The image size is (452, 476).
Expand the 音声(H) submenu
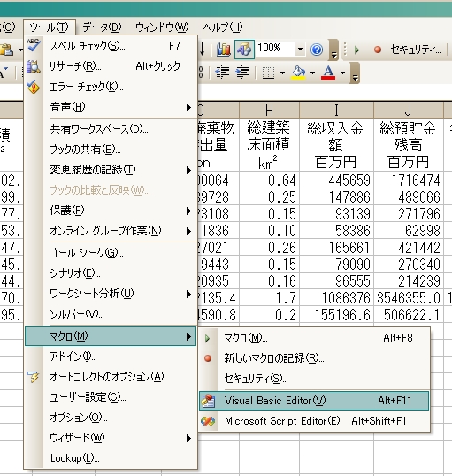point(111,107)
